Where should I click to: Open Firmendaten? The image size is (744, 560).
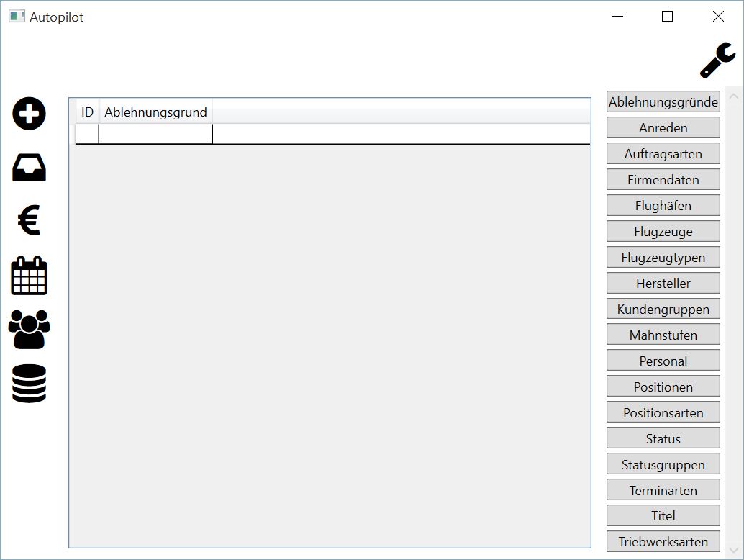pos(663,179)
